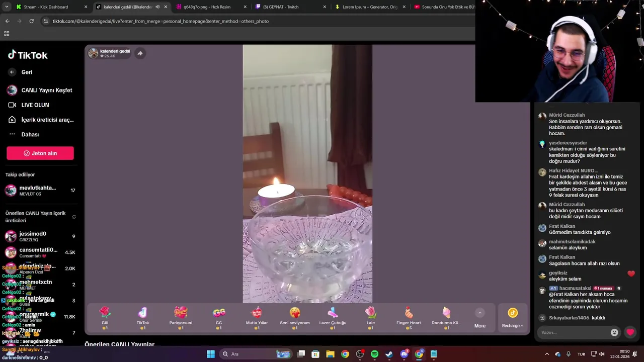This screenshot has height=362, width=644.
Task: Open Spotify from the taskbar
Action: [x=374, y=354]
